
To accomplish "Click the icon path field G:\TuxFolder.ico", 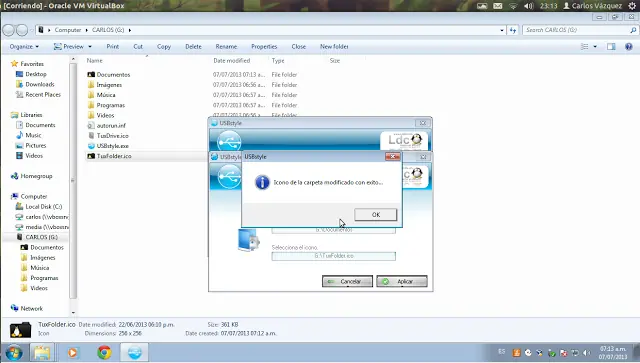I will [x=333, y=256].
